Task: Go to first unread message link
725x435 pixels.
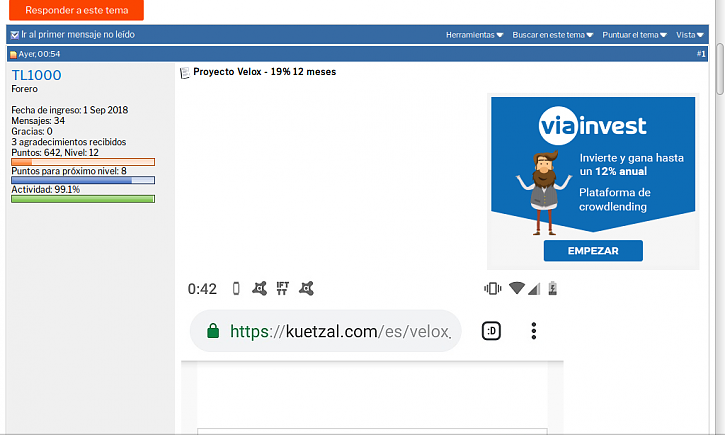Action: 78,35
